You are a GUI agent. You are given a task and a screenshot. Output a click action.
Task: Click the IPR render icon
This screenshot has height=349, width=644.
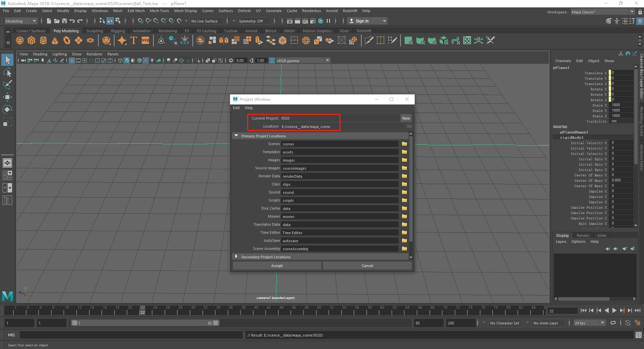[x=305, y=21]
